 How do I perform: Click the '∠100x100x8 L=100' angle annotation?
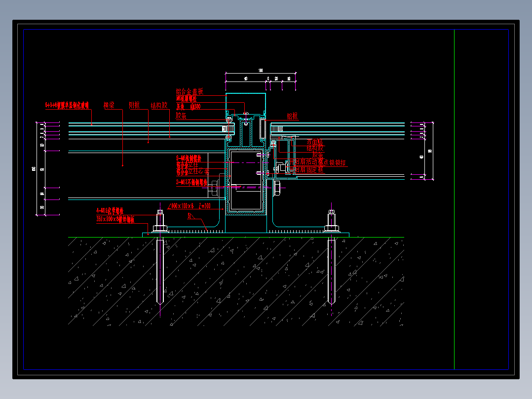[190, 205]
